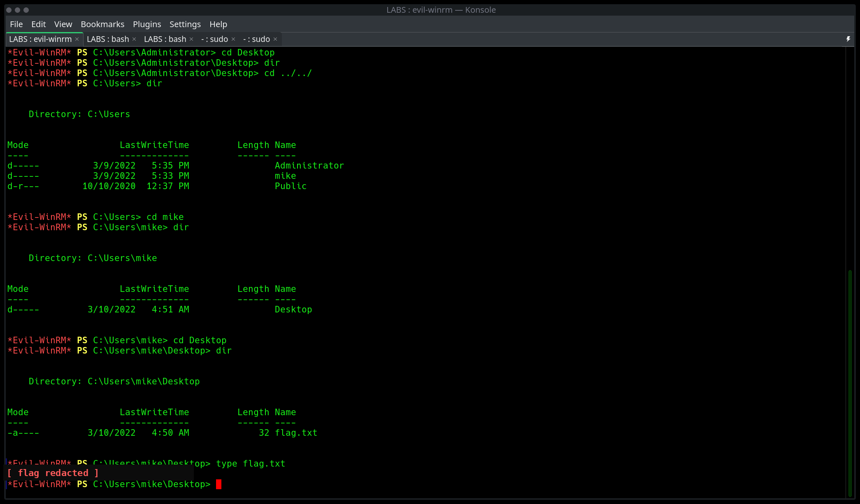Click the 'Directory: C:\Users\mike\Desktop' line
Image resolution: width=860 pixels, height=504 pixels.
coord(114,381)
